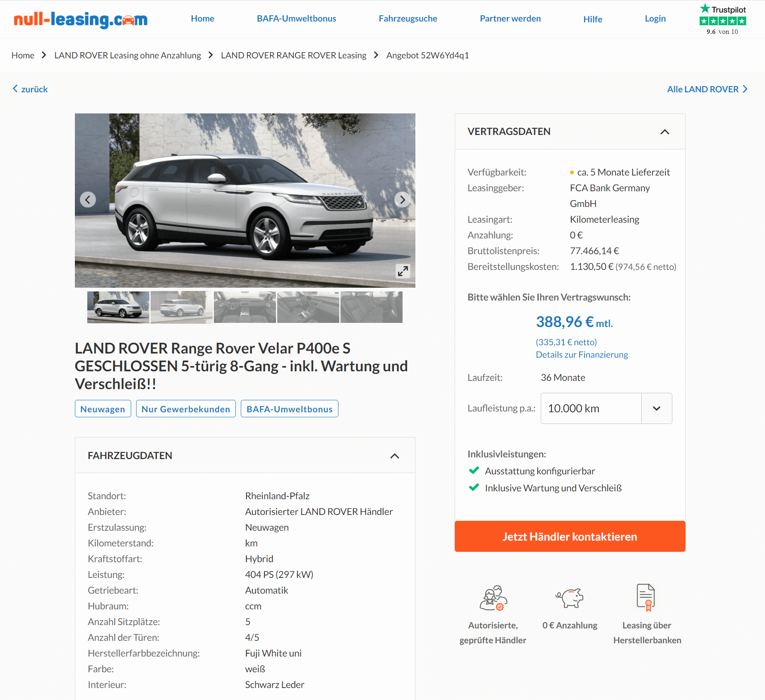Click Jetzt Händler kontaktieren button
765x700 pixels.
[x=570, y=536]
